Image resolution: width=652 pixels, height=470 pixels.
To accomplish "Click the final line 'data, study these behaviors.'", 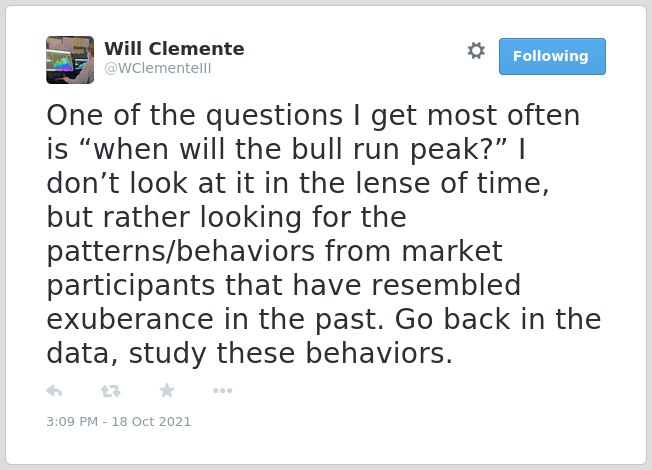I will [249, 354].
